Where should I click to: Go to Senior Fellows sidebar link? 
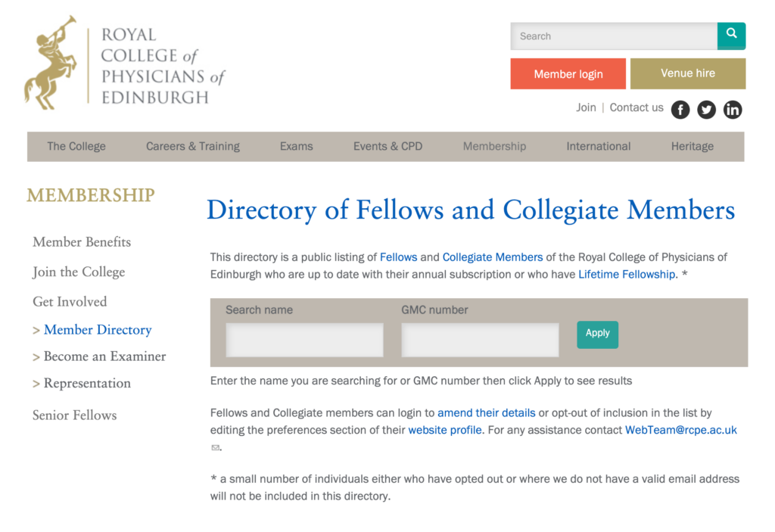[75, 415]
